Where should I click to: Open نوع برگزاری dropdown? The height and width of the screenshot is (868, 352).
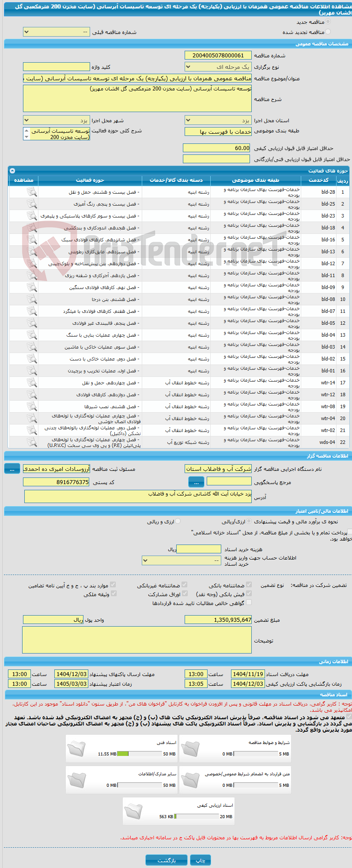point(218,67)
